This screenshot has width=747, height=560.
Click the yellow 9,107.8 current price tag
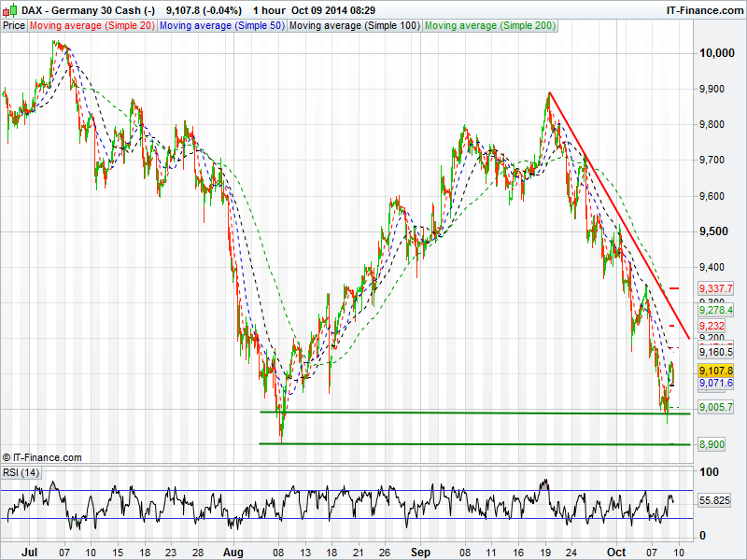716,371
